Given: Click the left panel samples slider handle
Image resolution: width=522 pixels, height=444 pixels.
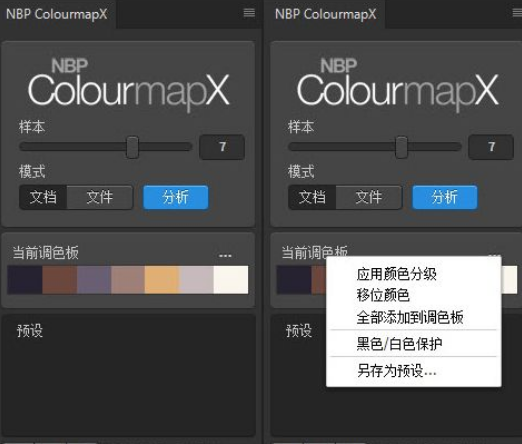Looking at the screenshot, I should coord(132,147).
